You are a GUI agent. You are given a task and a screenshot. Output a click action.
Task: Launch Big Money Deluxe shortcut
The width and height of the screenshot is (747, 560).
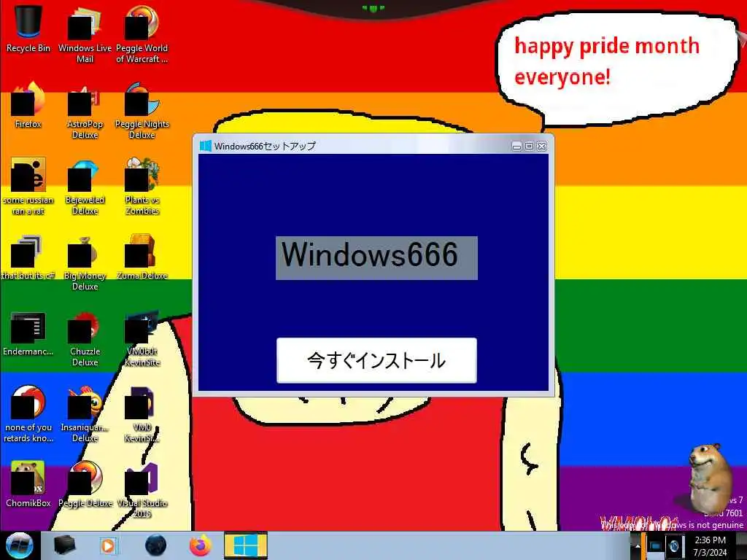tap(85, 262)
